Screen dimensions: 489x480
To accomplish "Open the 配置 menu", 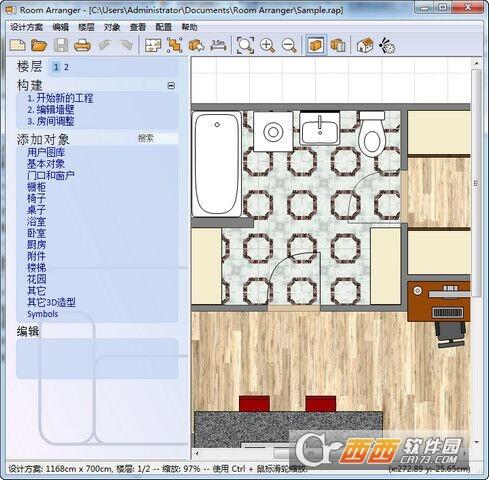I will (x=164, y=27).
